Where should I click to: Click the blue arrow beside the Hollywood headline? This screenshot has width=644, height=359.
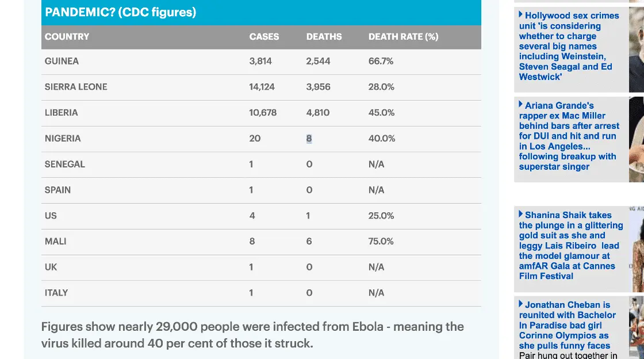[521, 15]
